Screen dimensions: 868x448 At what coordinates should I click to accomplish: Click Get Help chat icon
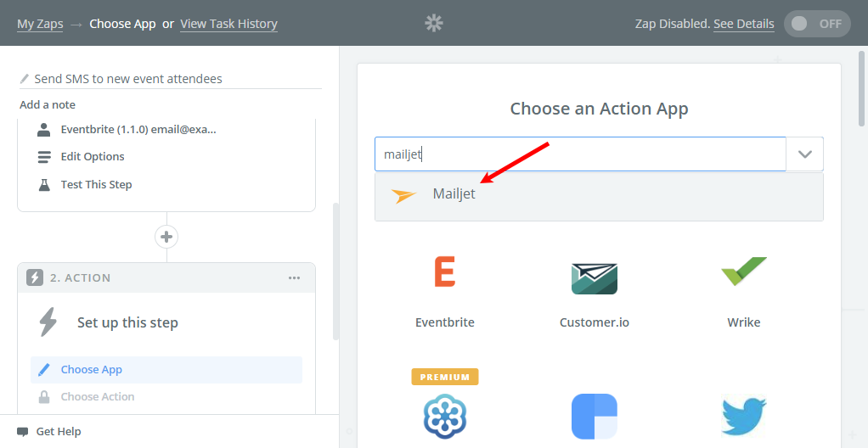(23, 431)
